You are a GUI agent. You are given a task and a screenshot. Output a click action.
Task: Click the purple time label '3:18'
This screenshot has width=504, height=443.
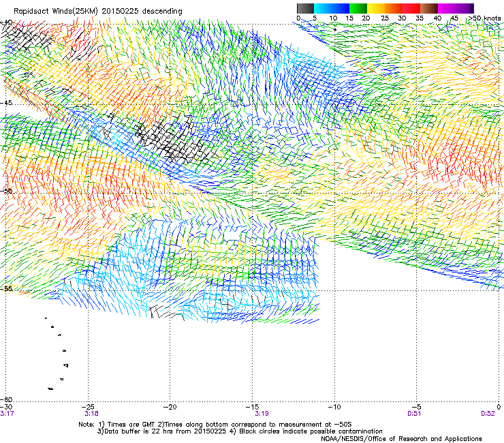click(92, 414)
